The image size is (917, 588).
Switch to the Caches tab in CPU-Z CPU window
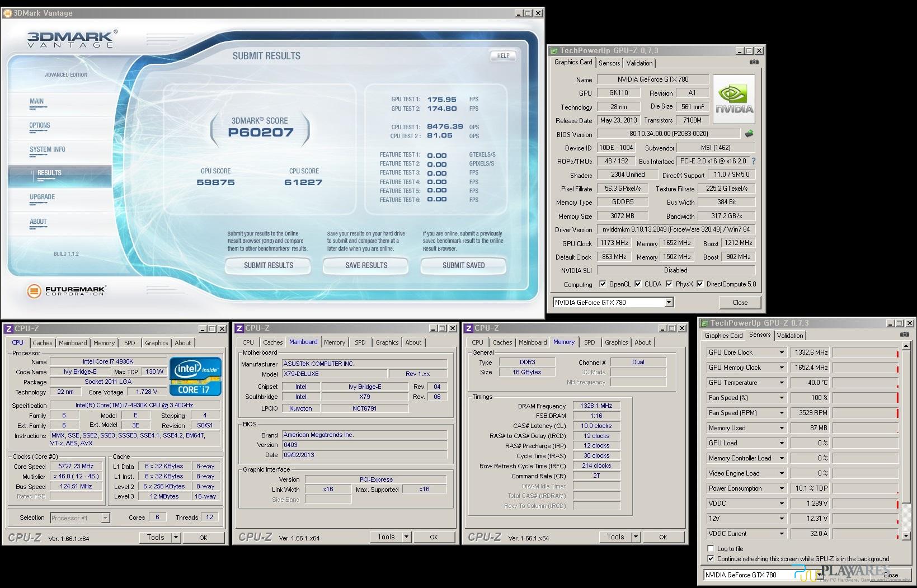click(x=42, y=343)
